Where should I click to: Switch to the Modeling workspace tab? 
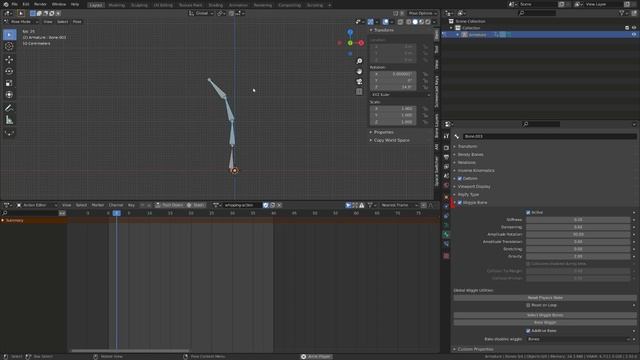pos(117,5)
